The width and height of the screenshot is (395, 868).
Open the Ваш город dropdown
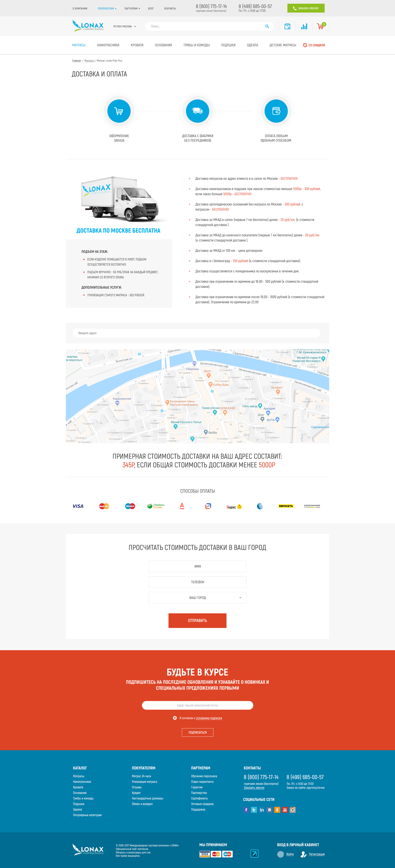point(197,597)
